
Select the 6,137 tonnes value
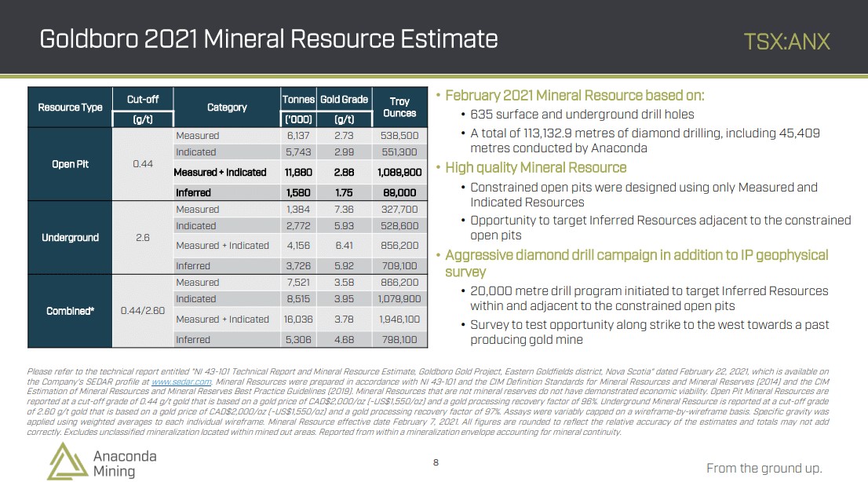point(298,136)
